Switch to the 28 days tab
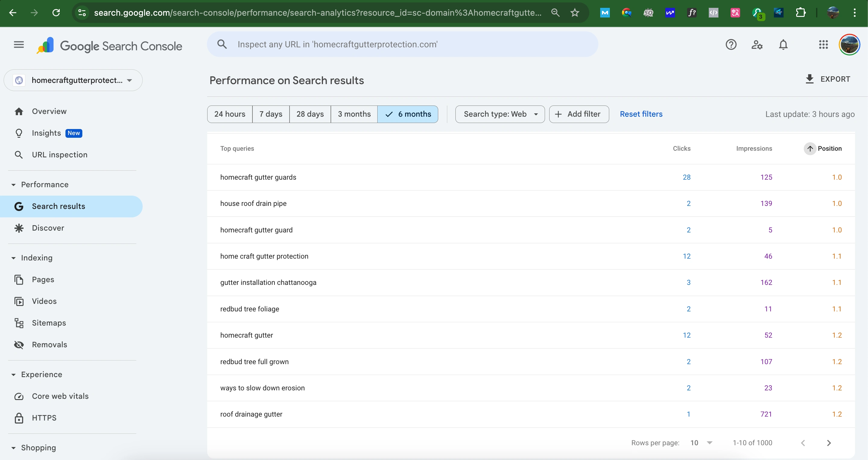 point(310,114)
